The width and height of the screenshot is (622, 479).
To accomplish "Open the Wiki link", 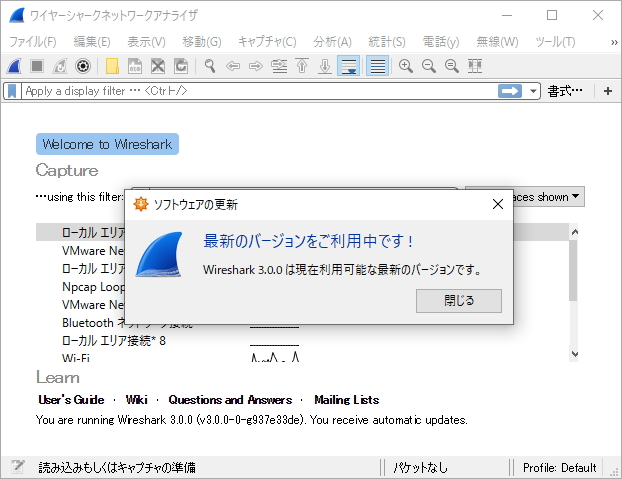I will pos(136,400).
